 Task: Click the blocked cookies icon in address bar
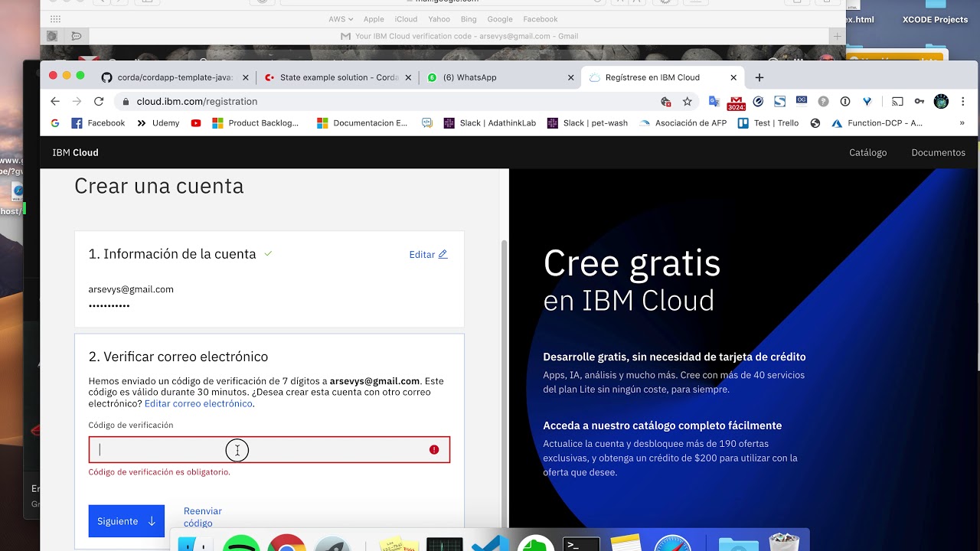point(666,101)
